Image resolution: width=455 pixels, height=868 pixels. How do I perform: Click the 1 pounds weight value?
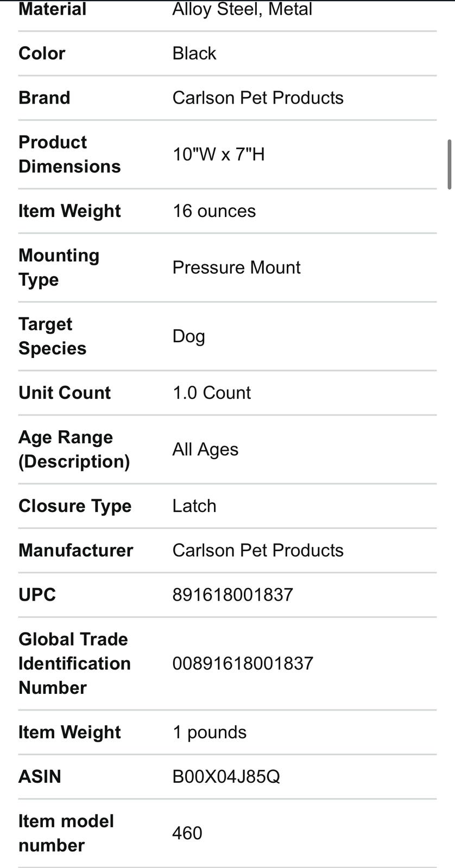point(209,732)
